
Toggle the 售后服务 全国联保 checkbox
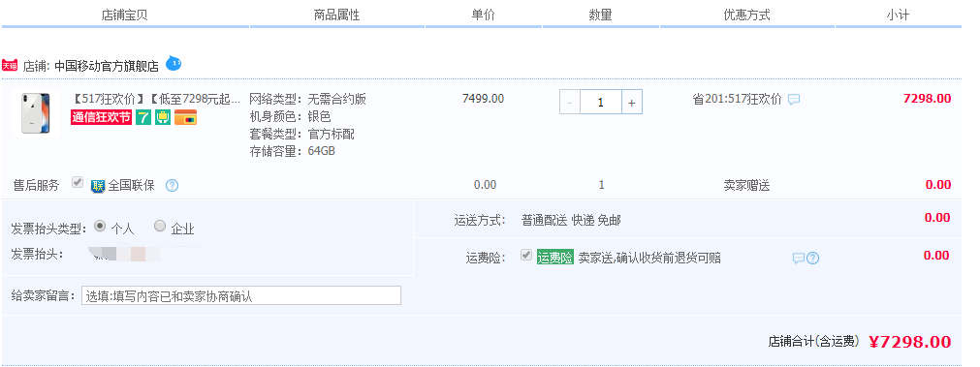[78, 183]
